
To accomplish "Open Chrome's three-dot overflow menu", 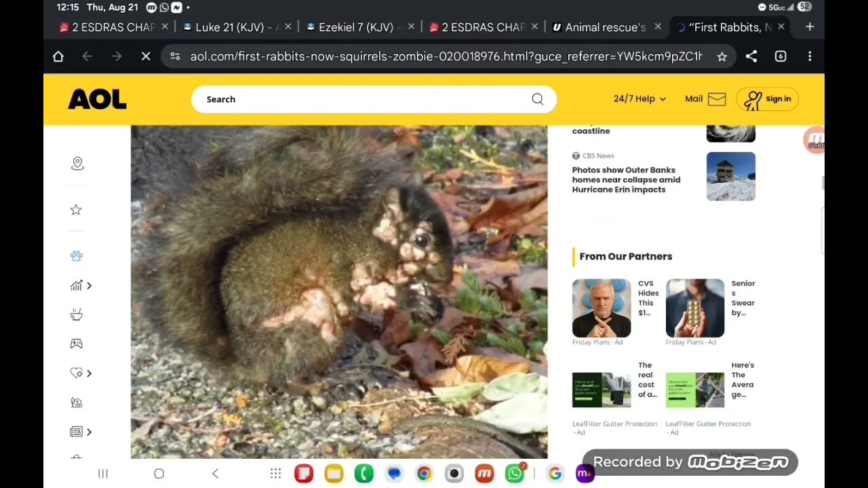I will coord(810,57).
